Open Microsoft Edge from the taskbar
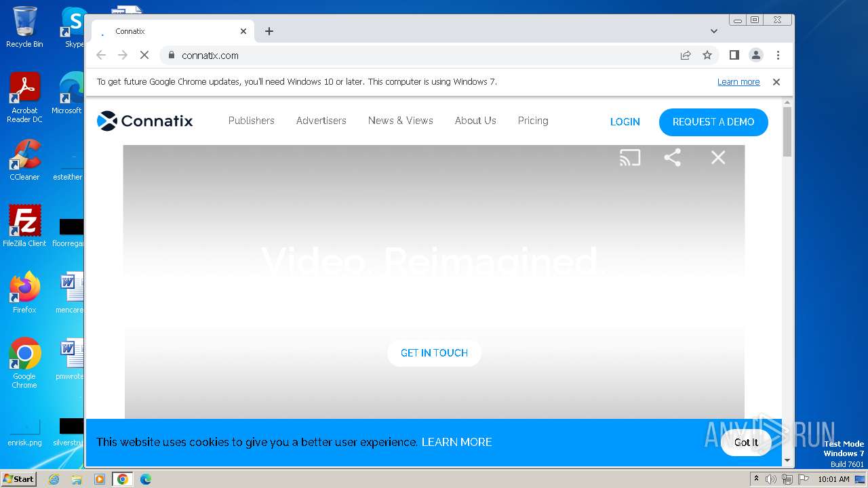Screen dimensions: 868x488 pos(146,479)
